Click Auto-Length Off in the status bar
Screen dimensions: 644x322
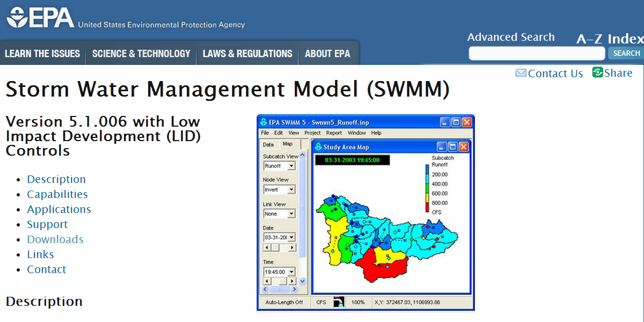(x=284, y=302)
